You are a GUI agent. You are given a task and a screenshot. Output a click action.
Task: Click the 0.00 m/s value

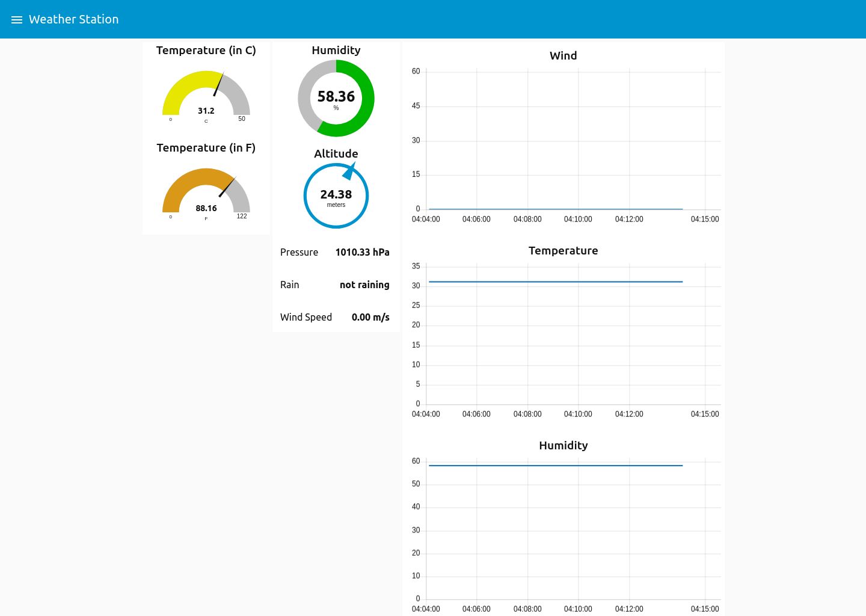[370, 317]
